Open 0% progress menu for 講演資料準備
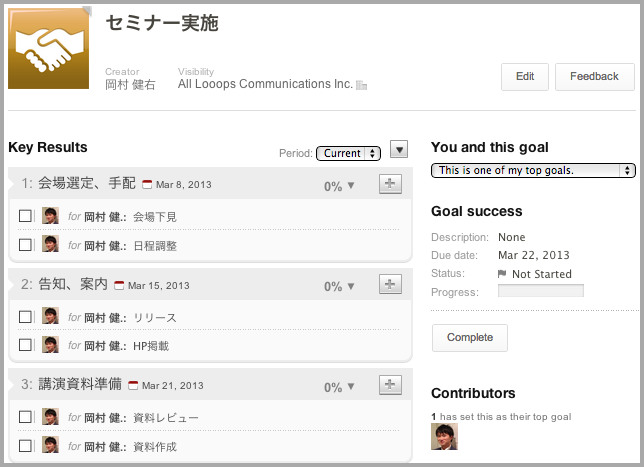The height and width of the screenshot is (467, 644). tap(340, 386)
